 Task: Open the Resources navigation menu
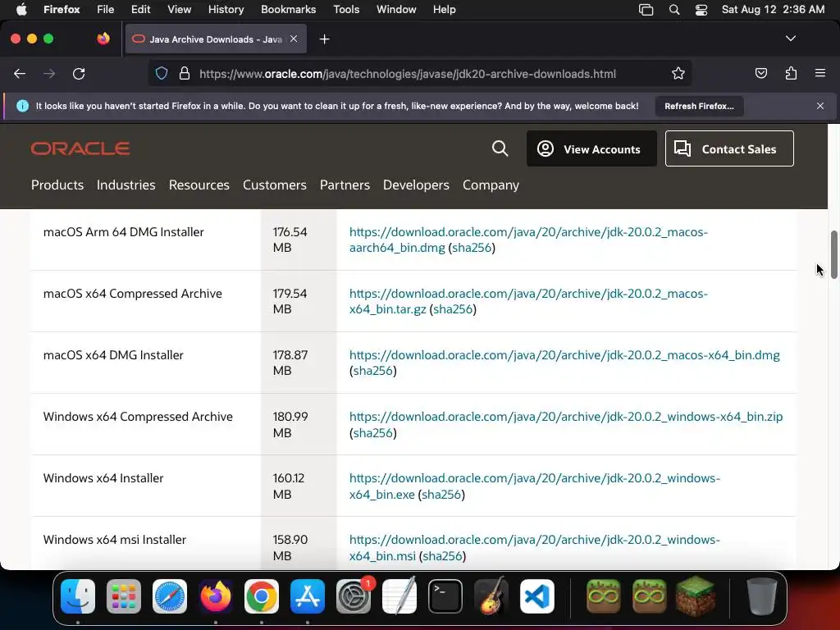tap(199, 185)
